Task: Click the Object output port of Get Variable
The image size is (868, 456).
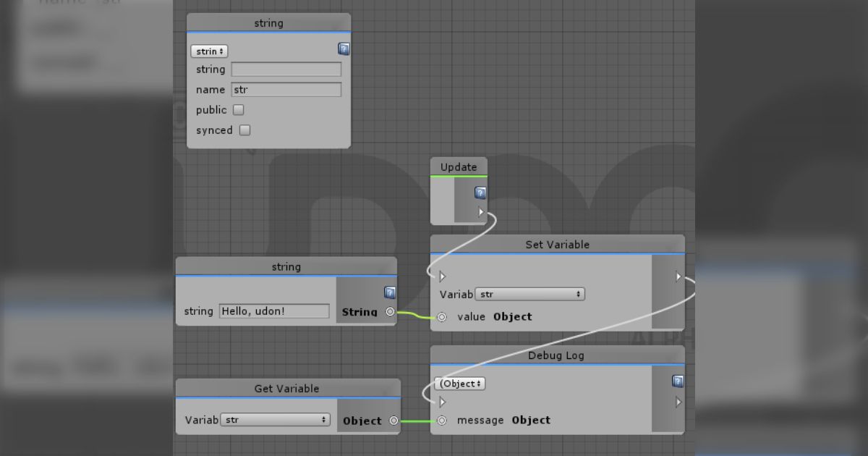Action: click(x=393, y=421)
